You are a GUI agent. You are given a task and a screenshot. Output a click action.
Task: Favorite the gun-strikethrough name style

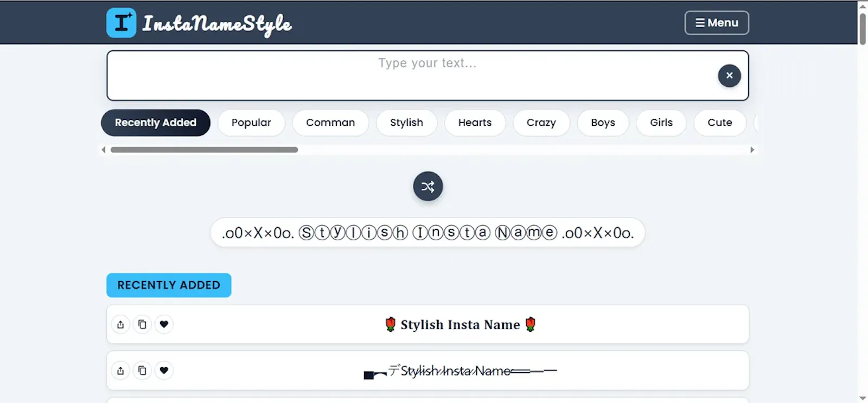coord(164,370)
